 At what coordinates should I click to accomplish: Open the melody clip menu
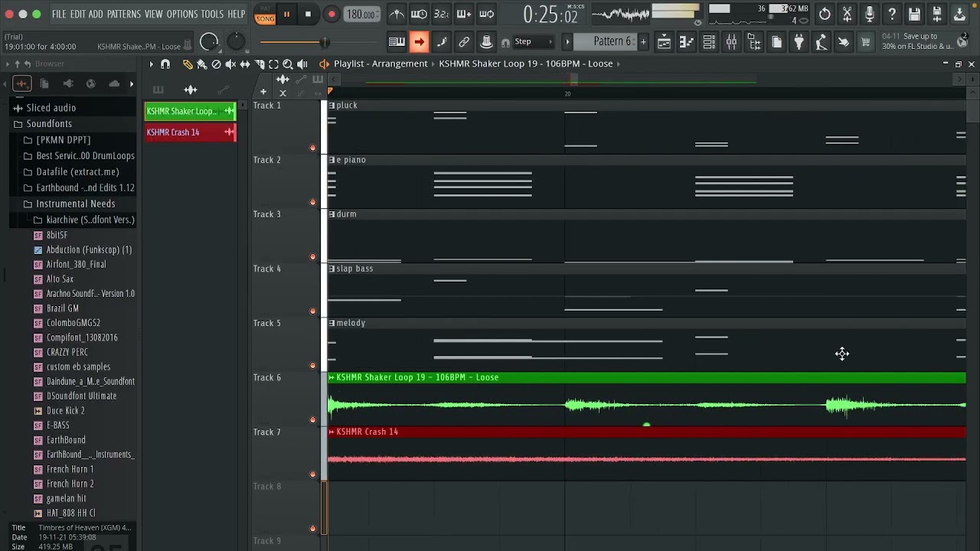(332, 323)
